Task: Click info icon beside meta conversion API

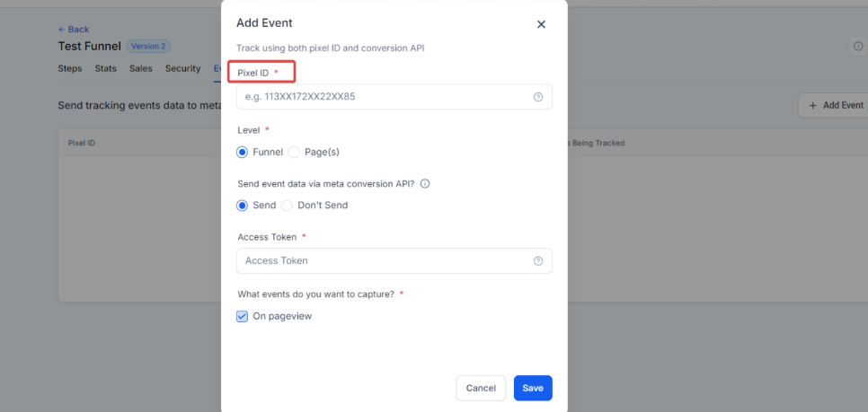Action: click(425, 183)
